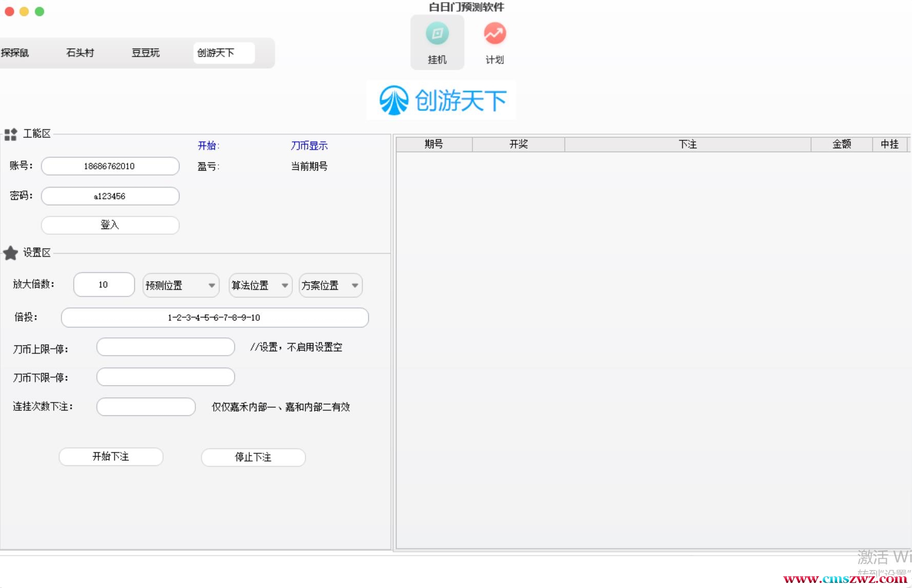
Task: Expand the 方案位置 dropdown
Action: pos(330,286)
